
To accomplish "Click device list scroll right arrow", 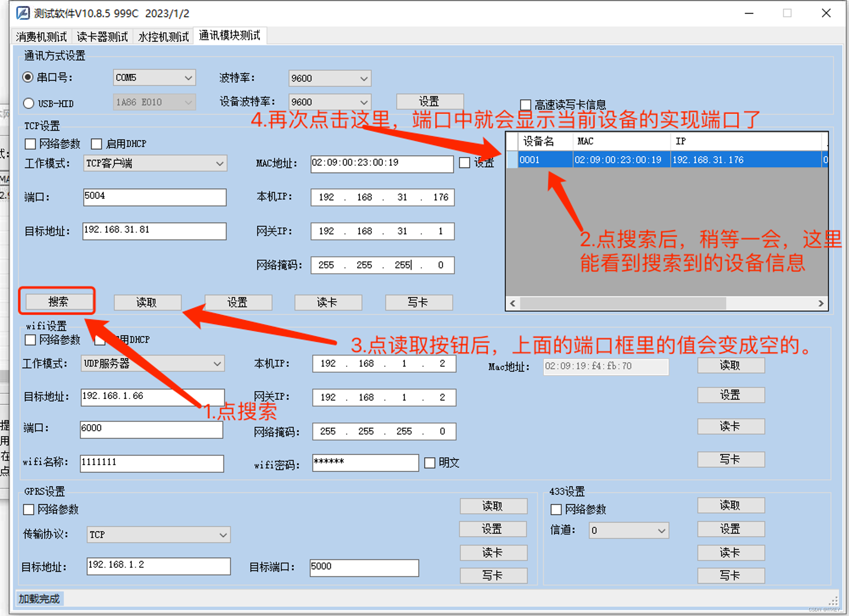I will coord(821,303).
